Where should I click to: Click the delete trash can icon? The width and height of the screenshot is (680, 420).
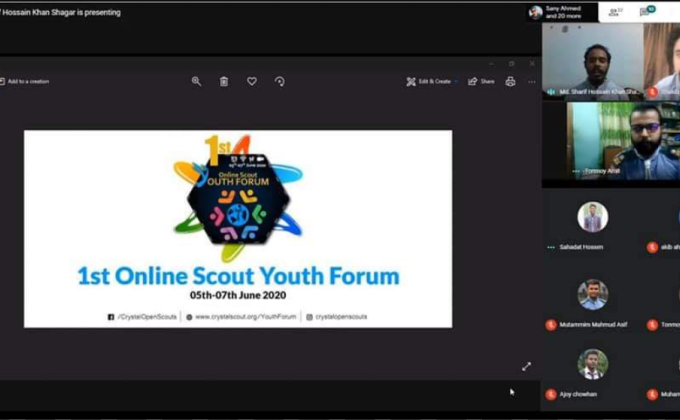point(224,81)
